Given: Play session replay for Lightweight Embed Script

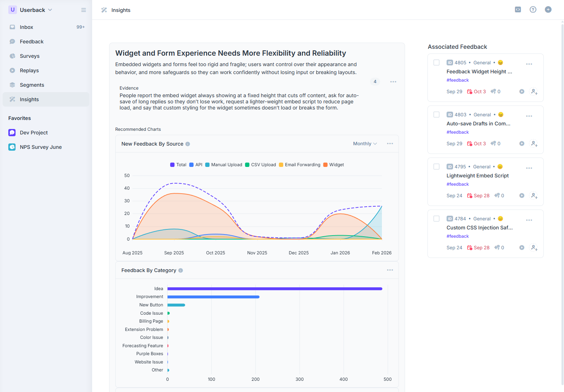Looking at the screenshot, I should 522,195.
